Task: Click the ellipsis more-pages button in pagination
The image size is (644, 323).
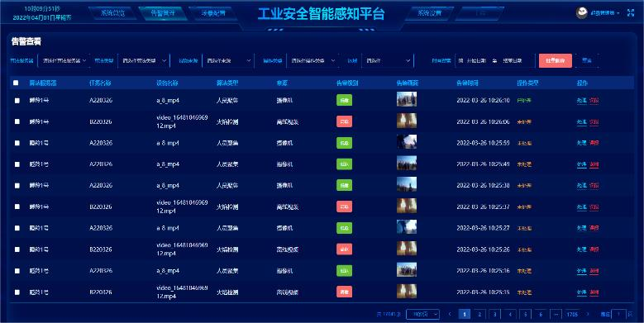Action: 556,315
